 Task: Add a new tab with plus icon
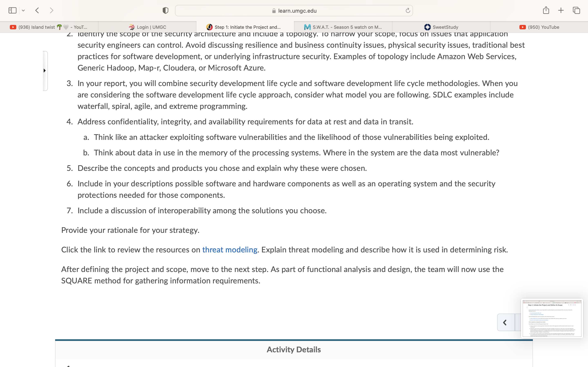pyautogui.click(x=561, y=10)
